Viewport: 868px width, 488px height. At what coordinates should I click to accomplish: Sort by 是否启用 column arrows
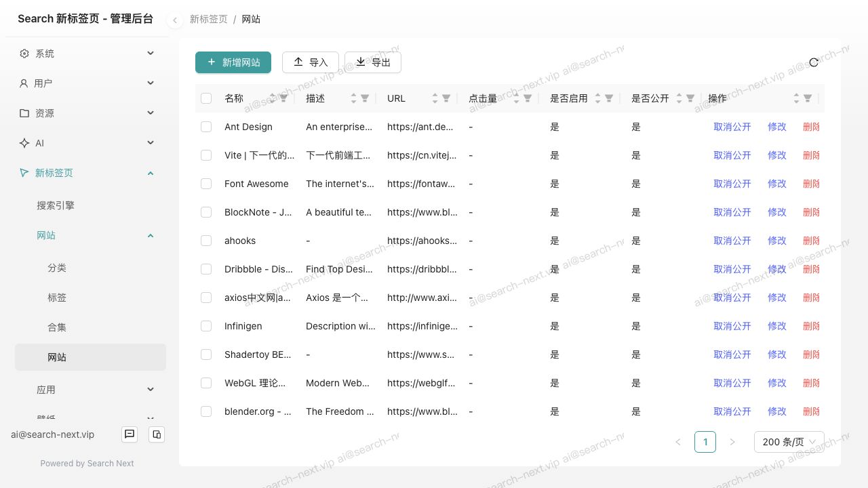(597, 98)
